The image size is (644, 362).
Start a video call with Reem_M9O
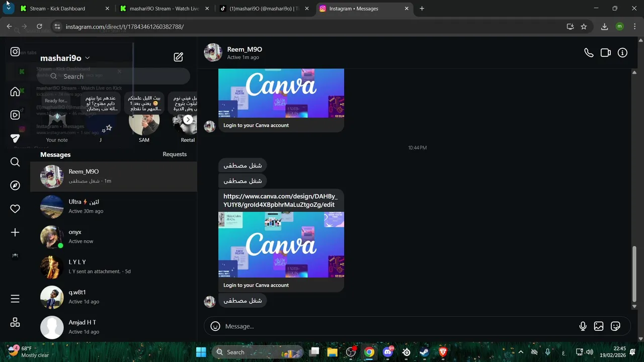coord(606,52)
